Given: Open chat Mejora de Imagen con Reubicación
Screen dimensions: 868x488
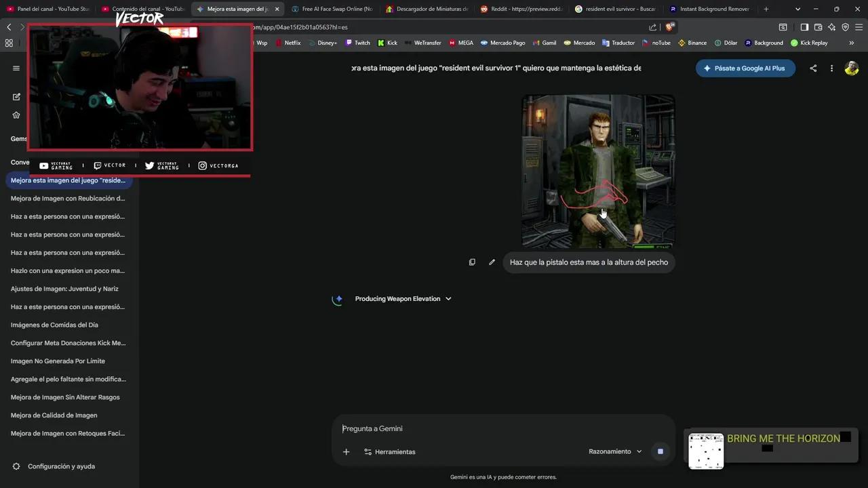Looking at the screenshot, I should pyautogui.click(x=68, y=199).
